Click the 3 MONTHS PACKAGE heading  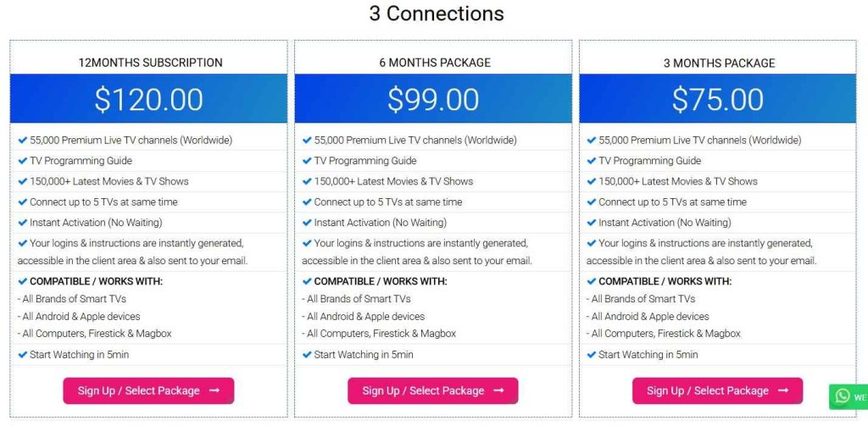[x=719, y=63]
